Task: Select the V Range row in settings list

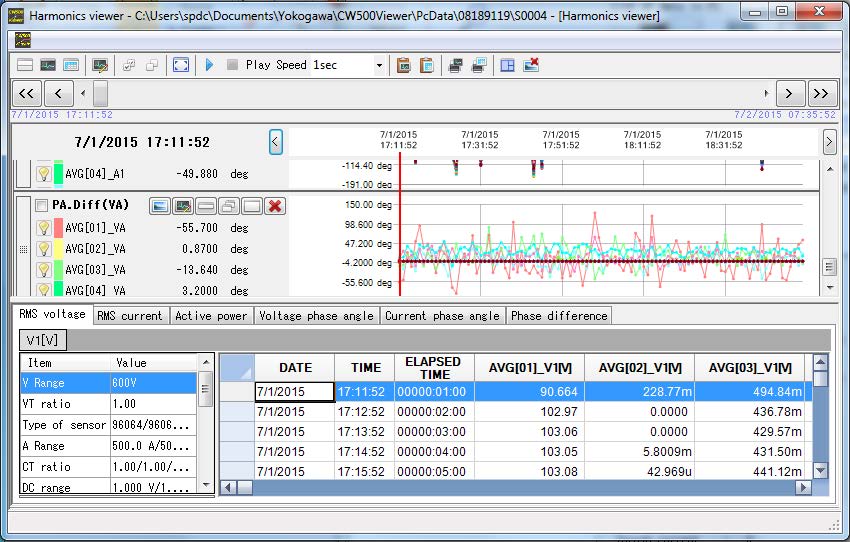Action: click(x=108, y=383)
